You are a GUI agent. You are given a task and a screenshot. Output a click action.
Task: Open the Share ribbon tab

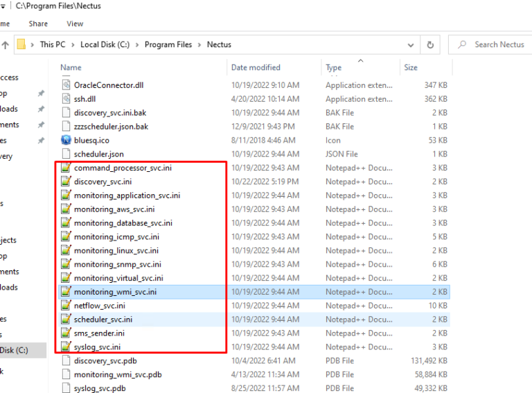click(39, 24)
